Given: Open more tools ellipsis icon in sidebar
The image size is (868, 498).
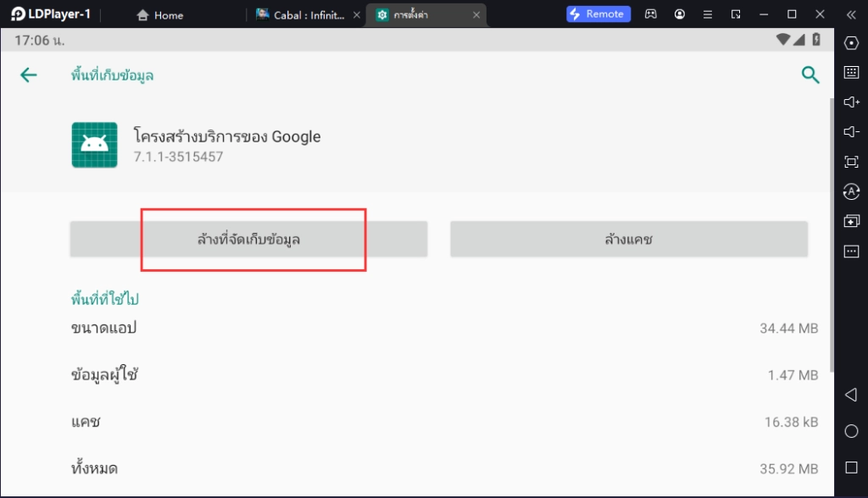Looking at the screenshot, I should [x=851, y=252].
